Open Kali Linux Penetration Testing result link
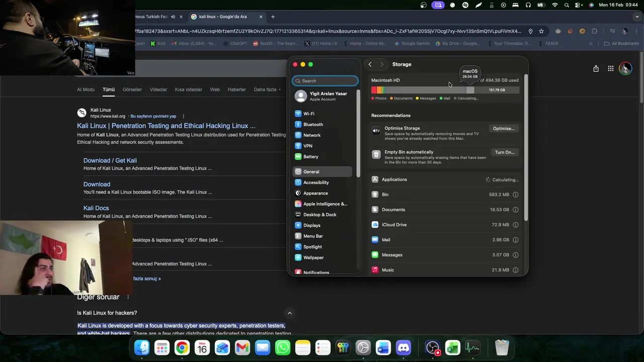The width and height of the screenshot is (644, 362). [166, 126]
